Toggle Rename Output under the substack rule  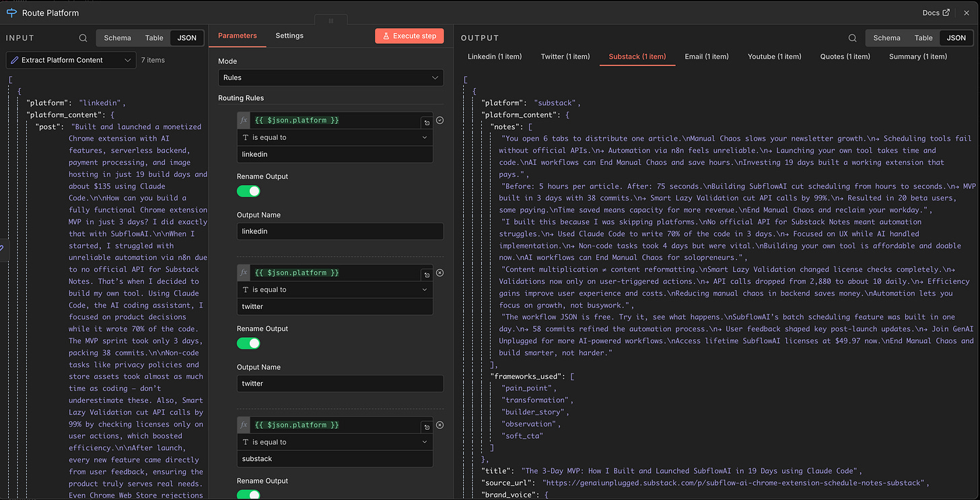click(248, 495)
